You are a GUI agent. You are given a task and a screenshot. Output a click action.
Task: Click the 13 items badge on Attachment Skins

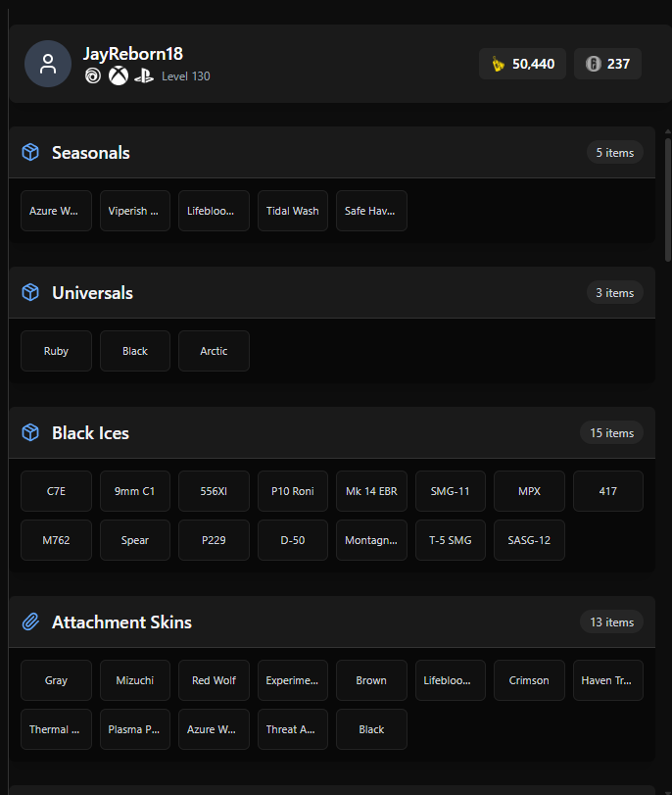[x=611, y=622]
